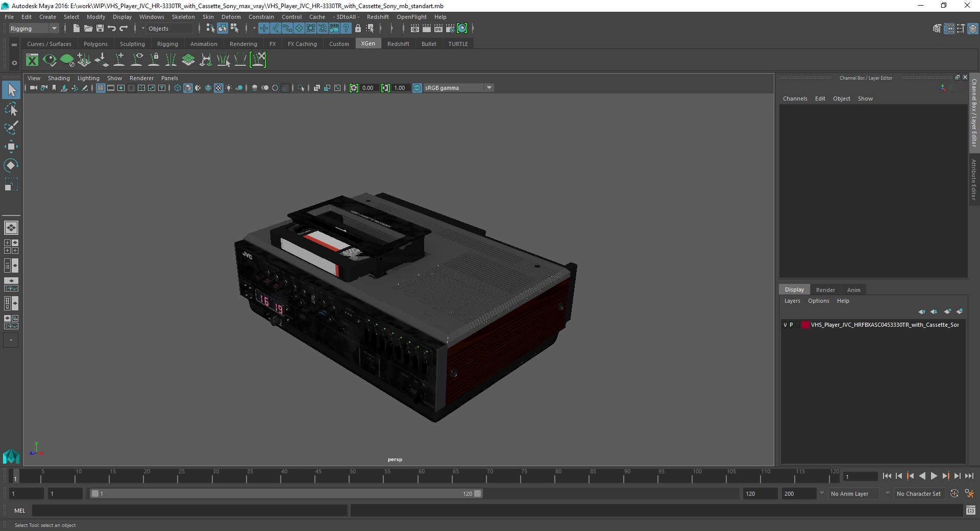Click the playback range slider bar

(x=286, y=494)
